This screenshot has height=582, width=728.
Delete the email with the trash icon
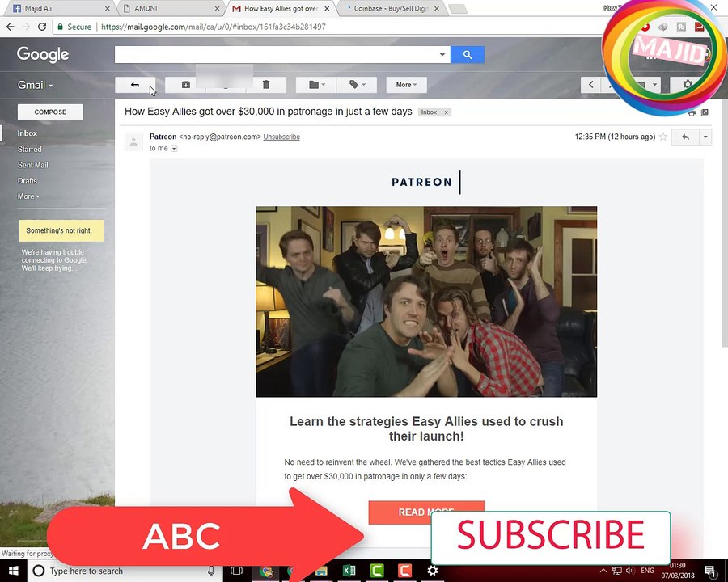pos(266,85)
